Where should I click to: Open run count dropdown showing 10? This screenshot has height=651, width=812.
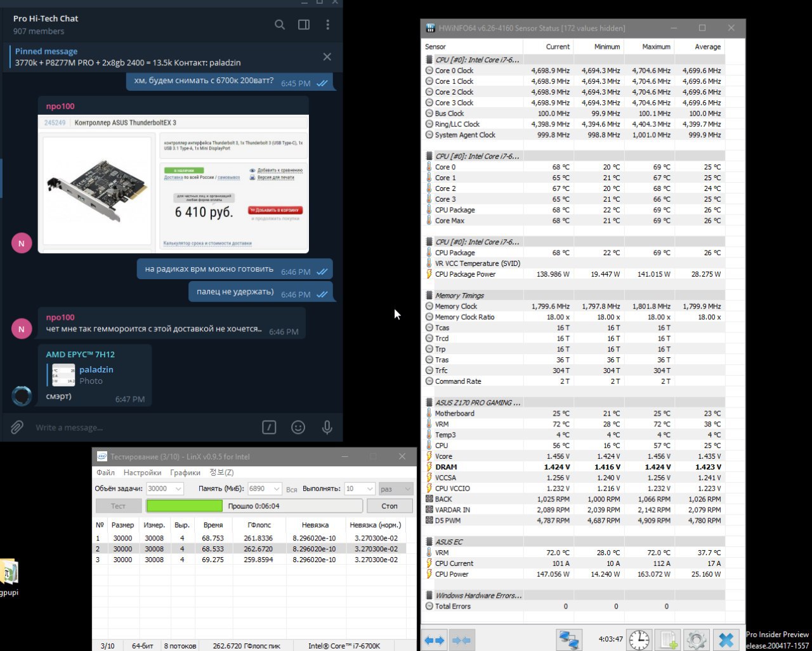point(360,489)
